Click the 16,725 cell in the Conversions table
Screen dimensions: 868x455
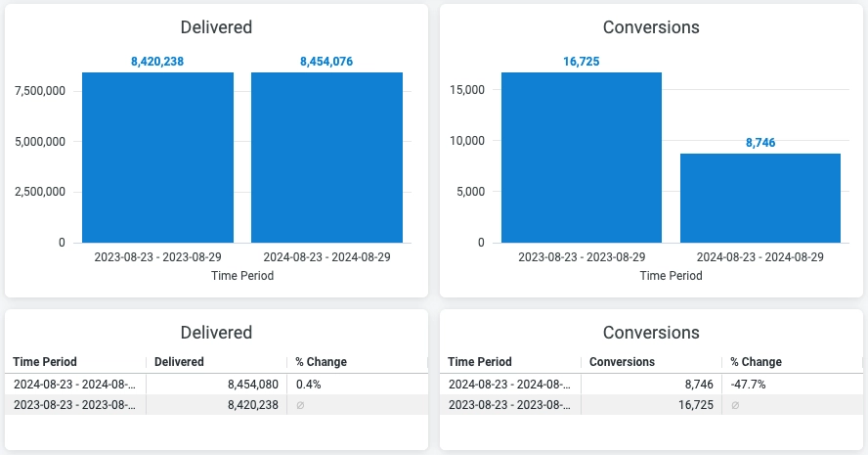click(652, 405)
